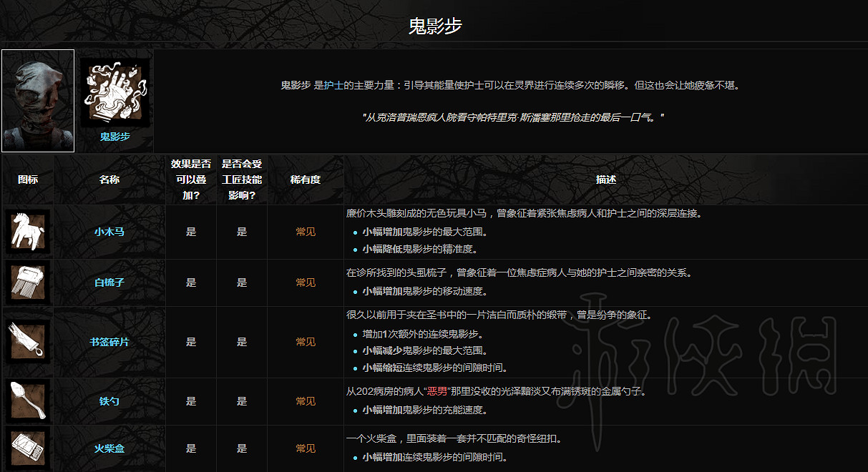Screen dimensions: 868x472
Task: Click the Nurse character portrait
Action: point(37,101)
